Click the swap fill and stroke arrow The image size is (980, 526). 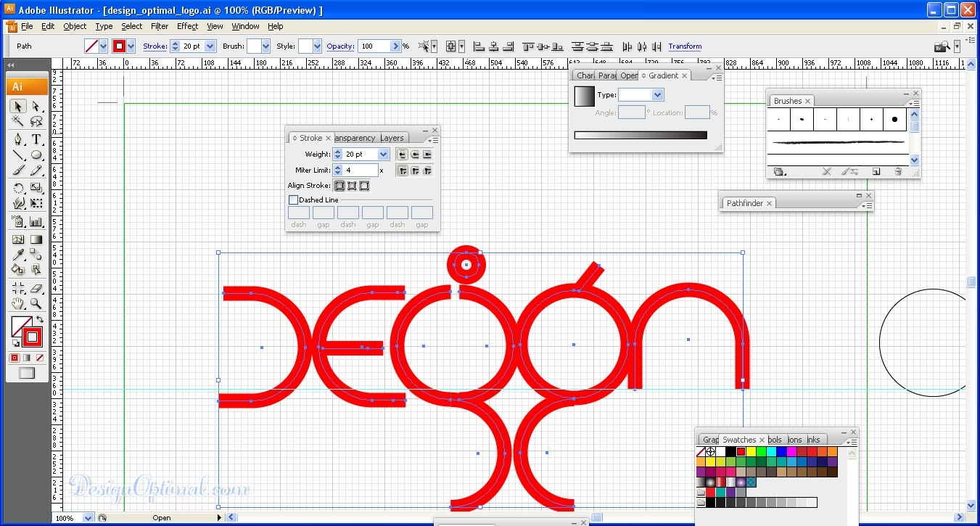pos(41,319)
